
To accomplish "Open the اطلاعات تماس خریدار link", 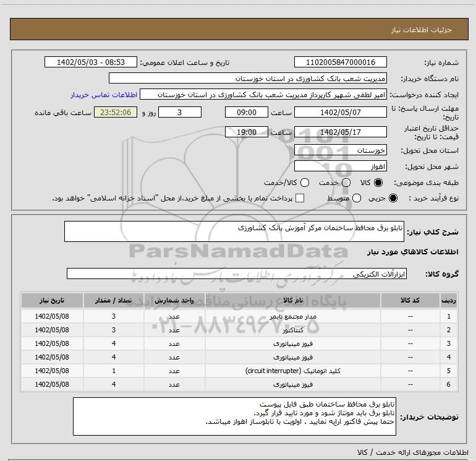I will [x=104, y=95].
